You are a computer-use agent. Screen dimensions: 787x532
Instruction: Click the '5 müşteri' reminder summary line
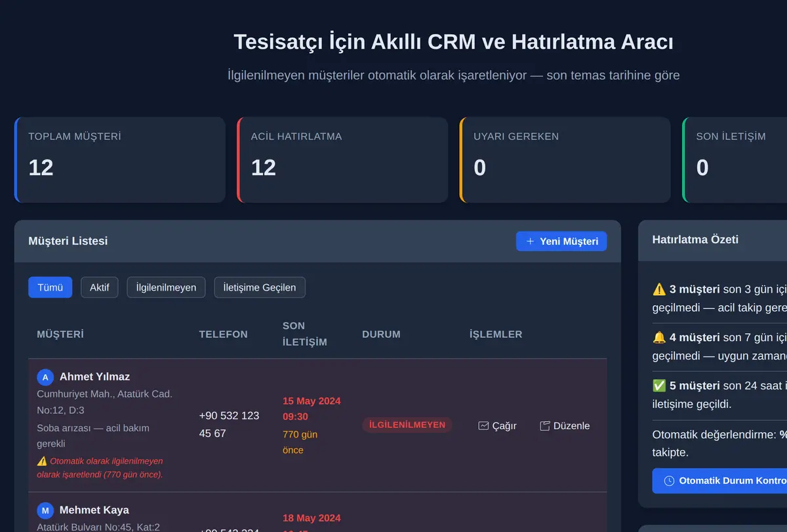tap(719, 395)
